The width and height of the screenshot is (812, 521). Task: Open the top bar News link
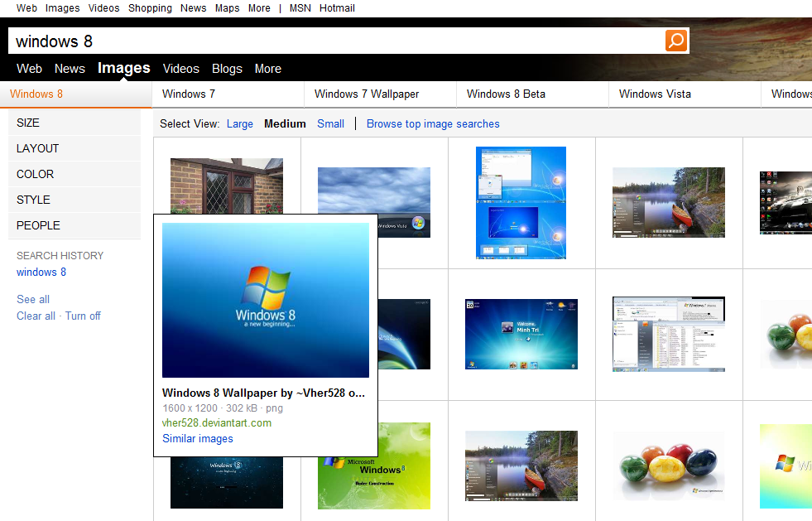click(x=193, y=7)
